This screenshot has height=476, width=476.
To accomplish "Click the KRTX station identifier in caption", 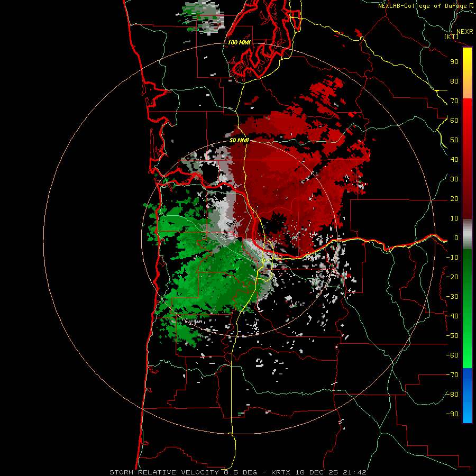I will pos(281,472).
